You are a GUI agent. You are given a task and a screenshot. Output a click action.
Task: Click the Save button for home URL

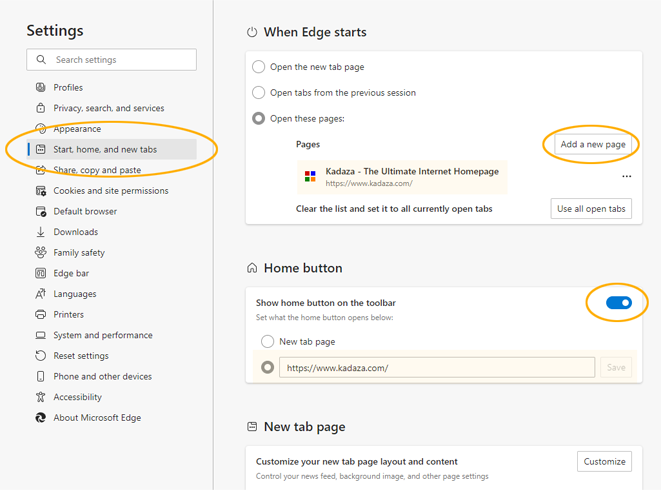616,367
